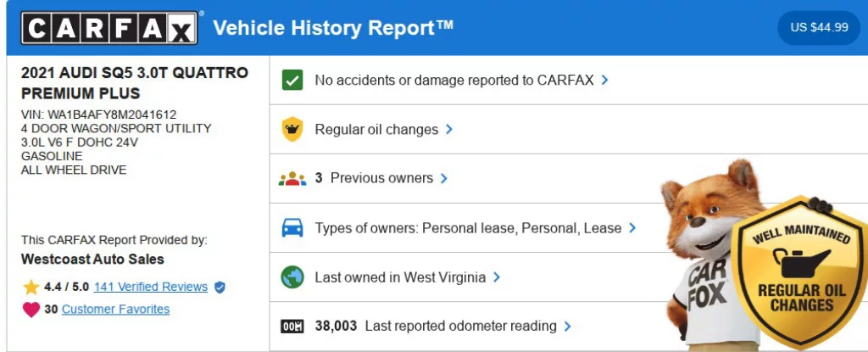Viewport: 868px width, 352px height.
Task: Click the green no-accidents checkmark icon
Action: (292, 81)
